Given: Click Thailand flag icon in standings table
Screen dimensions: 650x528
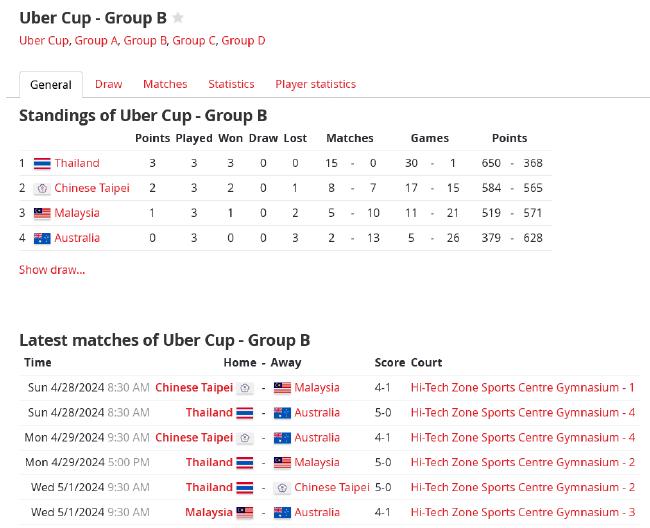Looking at the screenshot, I should pos(42,163).
